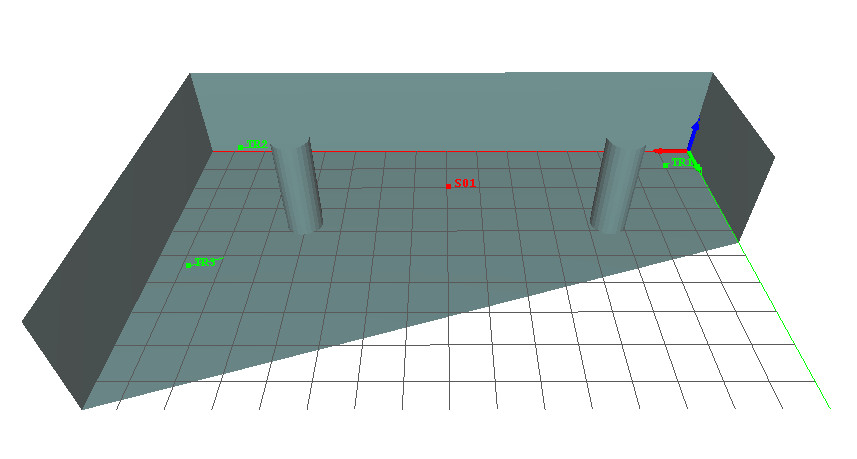Pick the TR3 receiver marker on the floor
The width and height of the screenshot is (857, 459).
188,265
